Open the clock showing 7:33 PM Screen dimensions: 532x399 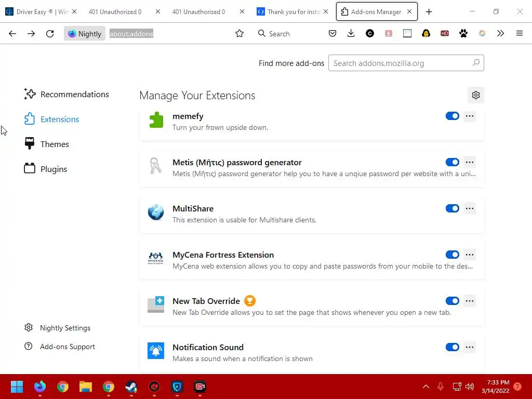[x=496, y=387]
